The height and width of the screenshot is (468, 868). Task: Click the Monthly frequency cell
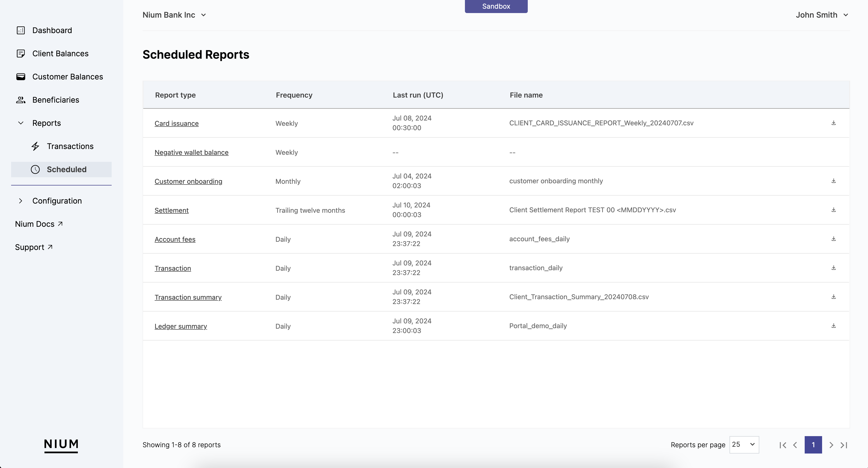288,181
